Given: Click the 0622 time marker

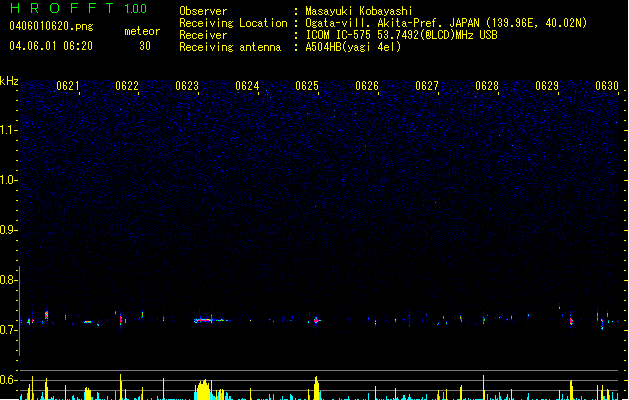Looking at the screenshot, I should tap(127, 86).
